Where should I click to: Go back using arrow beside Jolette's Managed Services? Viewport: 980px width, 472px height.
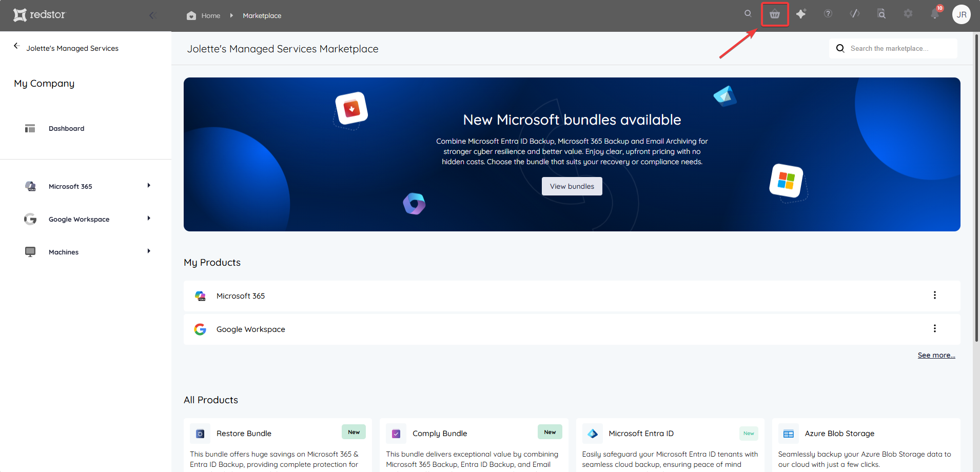(x=16, y=46)
